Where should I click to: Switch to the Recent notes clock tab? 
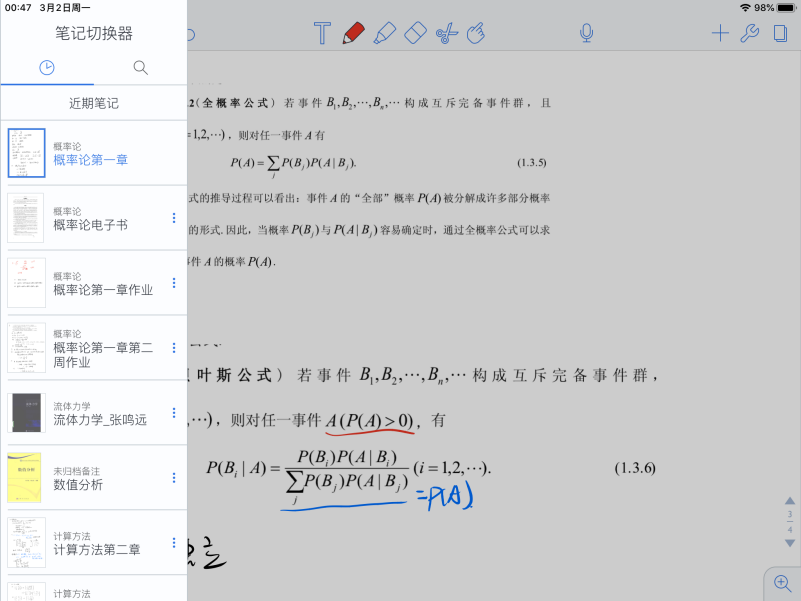point(47,67)
